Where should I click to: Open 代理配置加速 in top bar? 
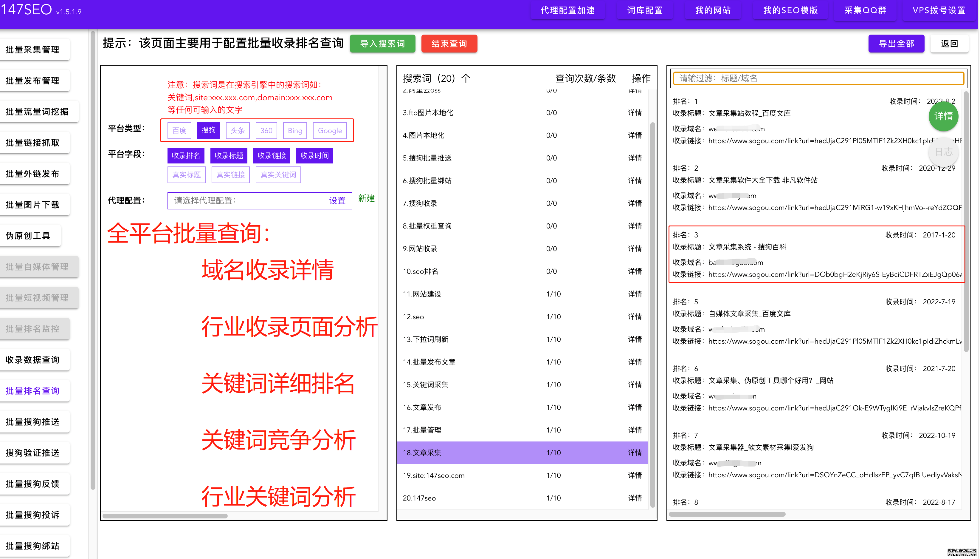tap(567, 10)
